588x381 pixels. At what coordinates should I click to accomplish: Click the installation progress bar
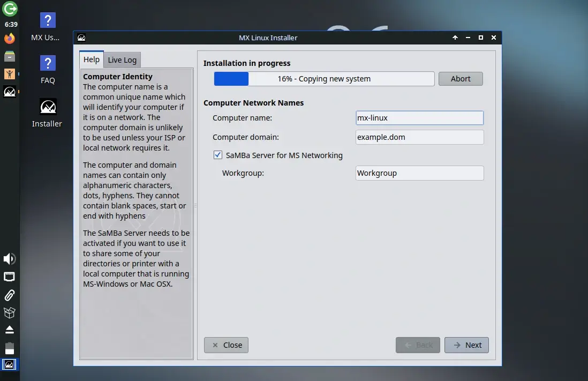[x=324, y=78]
